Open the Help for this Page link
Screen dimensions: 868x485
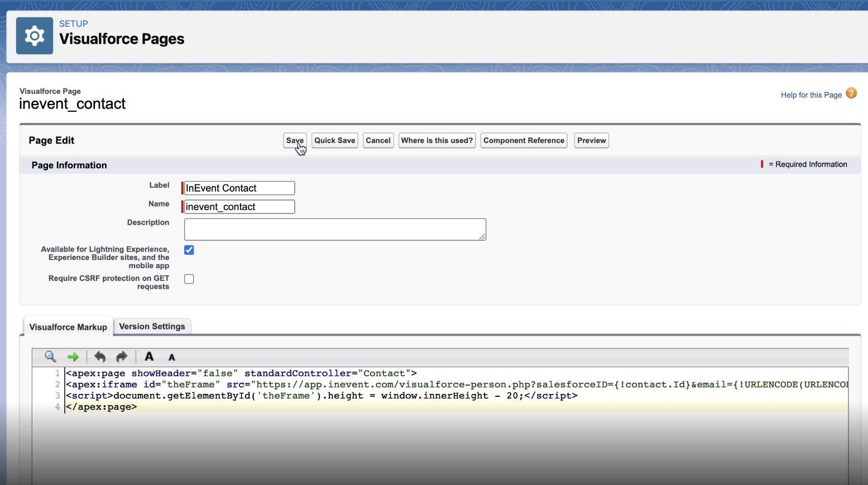pos(811,95)
